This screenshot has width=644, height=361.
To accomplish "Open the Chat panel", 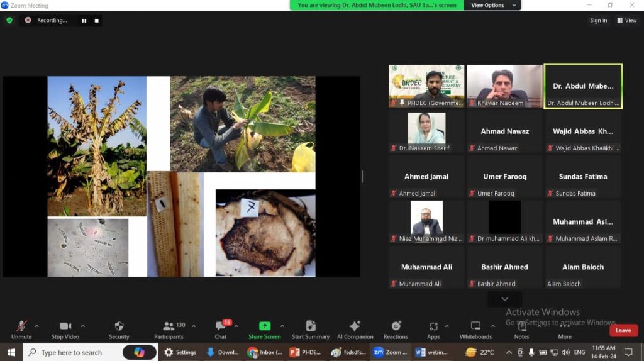I will tap(221, 326).
